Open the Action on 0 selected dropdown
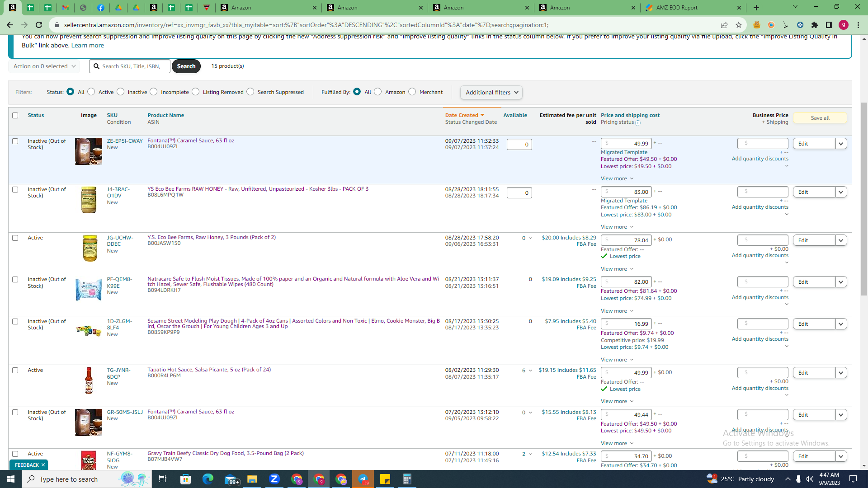The width and height of the screenshot is (868, 488). (44, 66)
